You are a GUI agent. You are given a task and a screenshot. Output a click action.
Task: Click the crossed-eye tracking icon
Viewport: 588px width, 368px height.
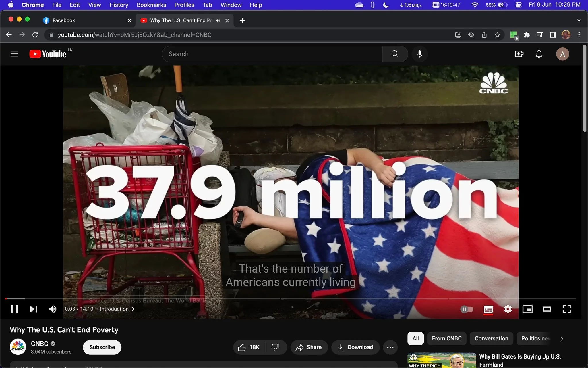click(471, 35)
